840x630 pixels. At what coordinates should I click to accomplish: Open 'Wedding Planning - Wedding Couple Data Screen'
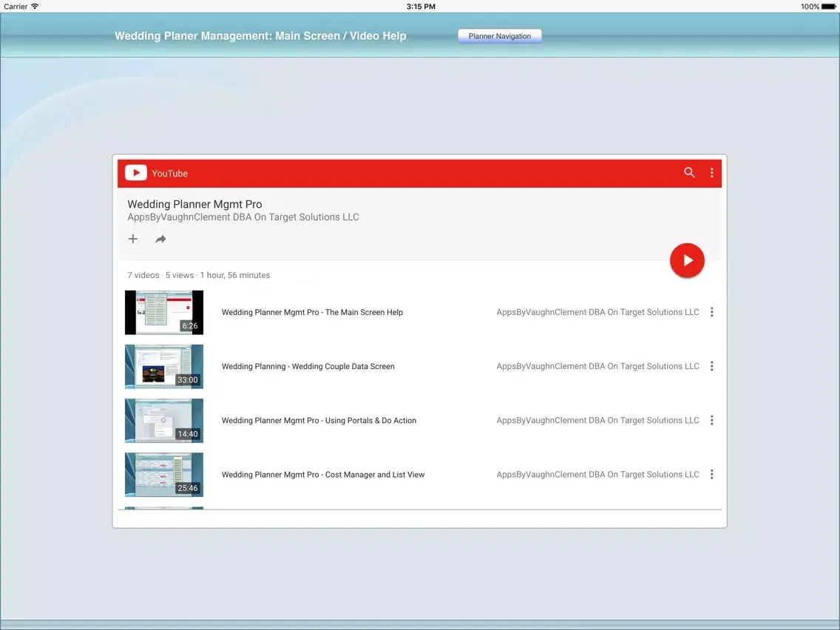click(308, 367)
